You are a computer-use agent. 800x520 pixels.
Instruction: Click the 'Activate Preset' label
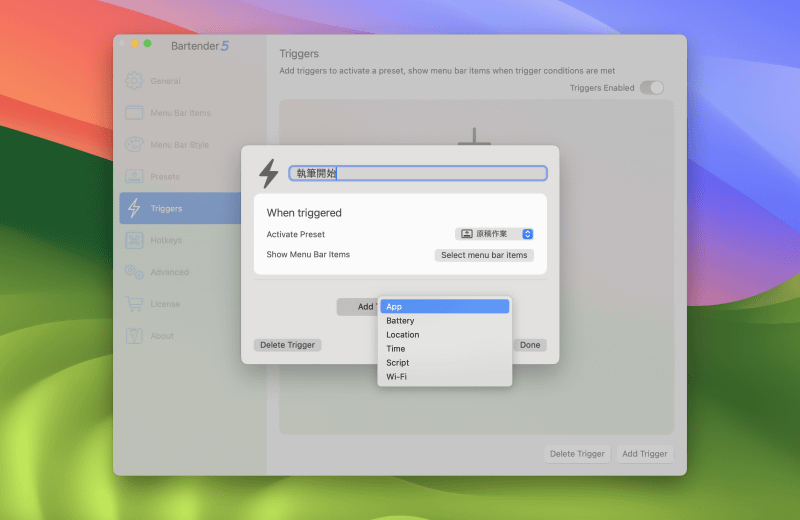(295, 234)
